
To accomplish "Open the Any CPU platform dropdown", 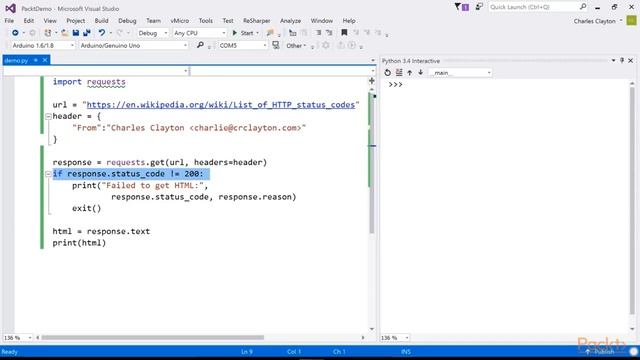I will point(199,33).
